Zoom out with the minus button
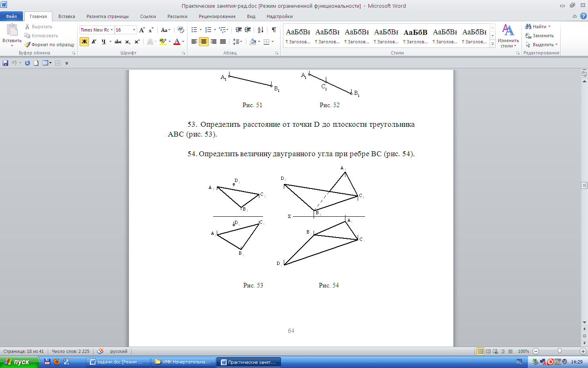 pos(536,351)
